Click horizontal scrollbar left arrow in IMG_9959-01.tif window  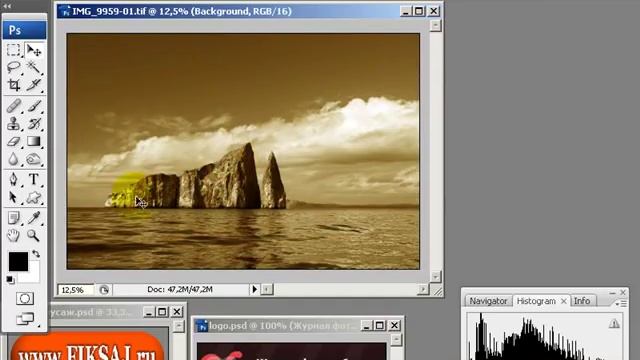267,289
